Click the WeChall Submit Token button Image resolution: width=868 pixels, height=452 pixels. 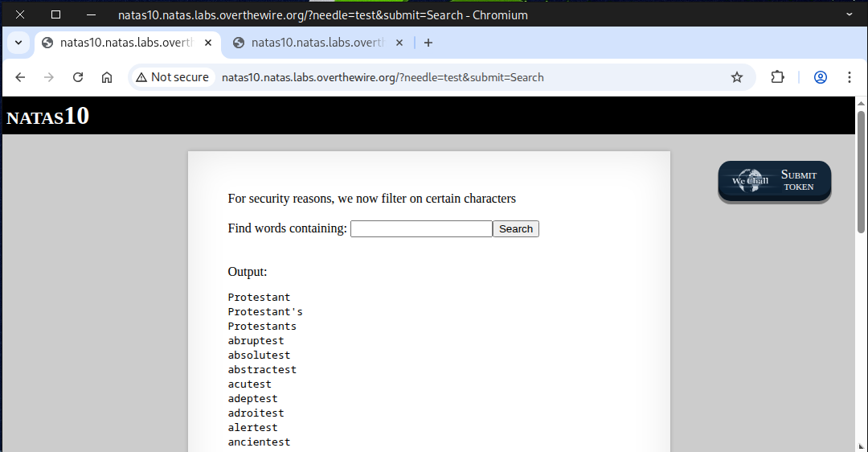coord(774,181)
